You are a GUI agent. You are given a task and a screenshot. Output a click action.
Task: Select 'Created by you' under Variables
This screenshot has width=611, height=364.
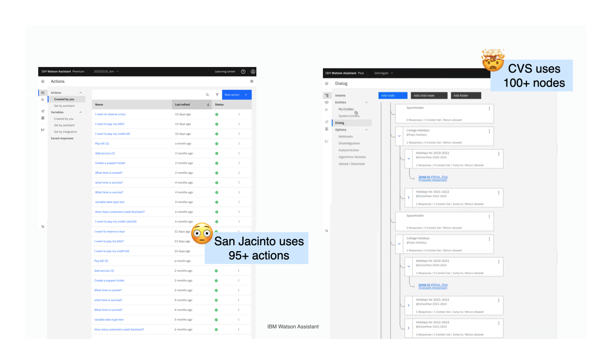[64, 119]
